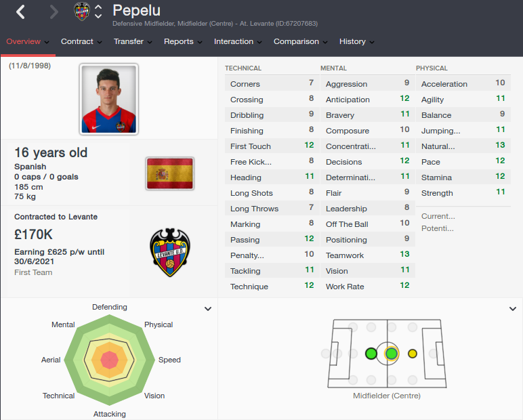The width and height of the screenshot is (523, 420).
Task: Open the Comparison menu
Action: click(301, 41)
